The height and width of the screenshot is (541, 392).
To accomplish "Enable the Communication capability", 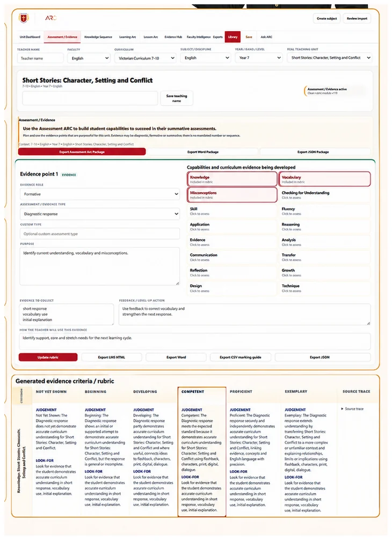I will point(232,257).
